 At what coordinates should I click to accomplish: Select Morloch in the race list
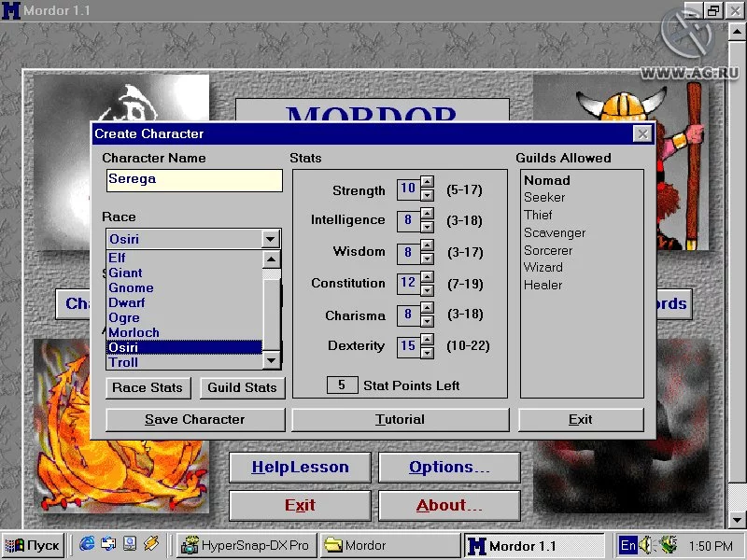[x=184, y=332]
